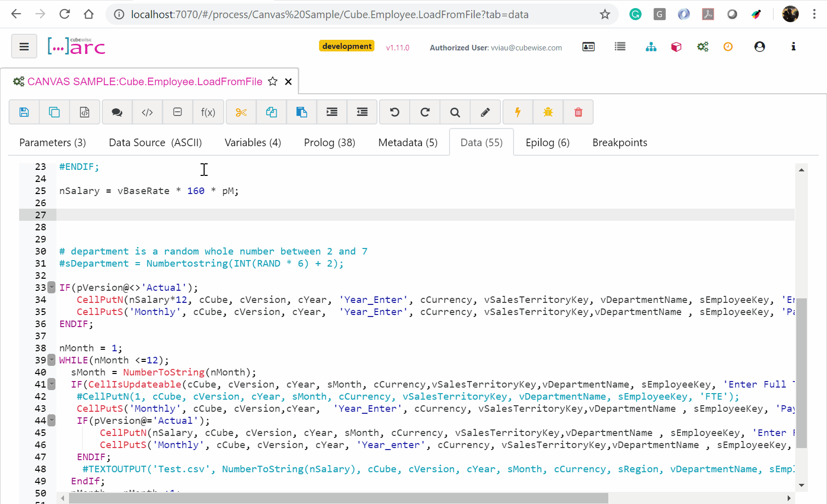
Task: Open the f(x) functions list
Action: 208,112
